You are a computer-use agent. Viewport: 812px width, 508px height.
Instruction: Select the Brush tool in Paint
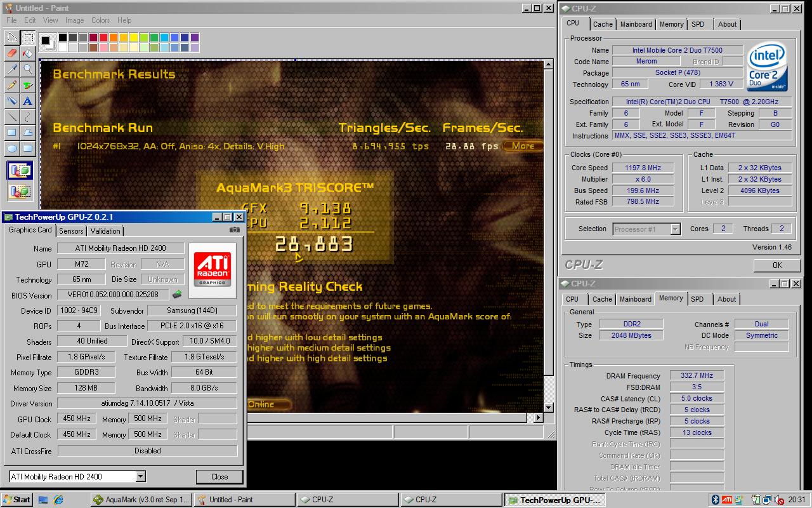(28, 84)
